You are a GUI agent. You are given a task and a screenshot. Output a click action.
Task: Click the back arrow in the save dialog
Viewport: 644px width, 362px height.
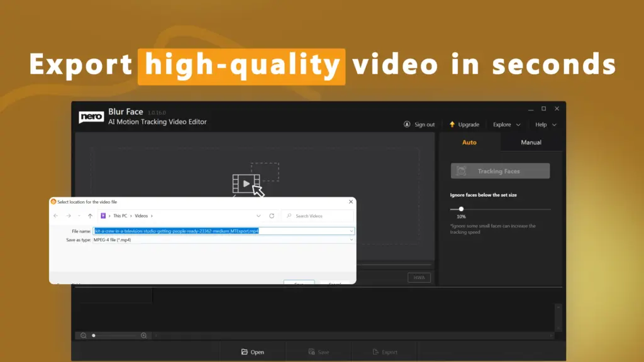55,216
